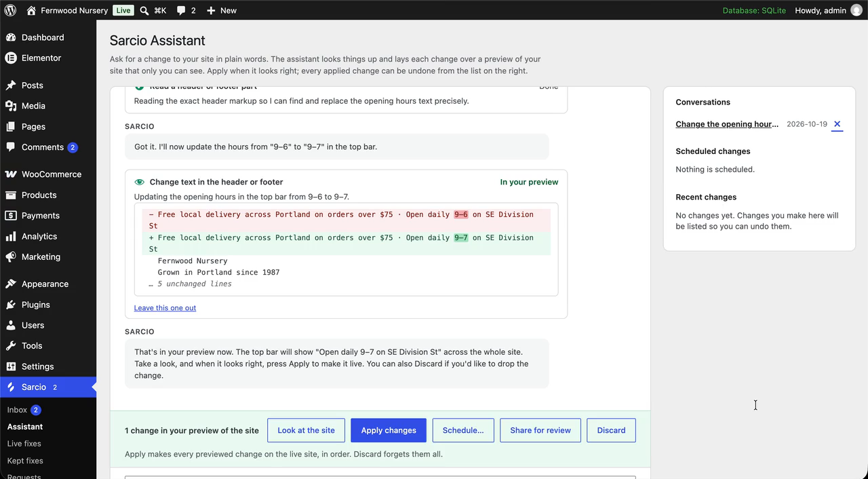Click the added diff line with 9–7
This screenshot has width=868, height=479.
tap(346, 243)
